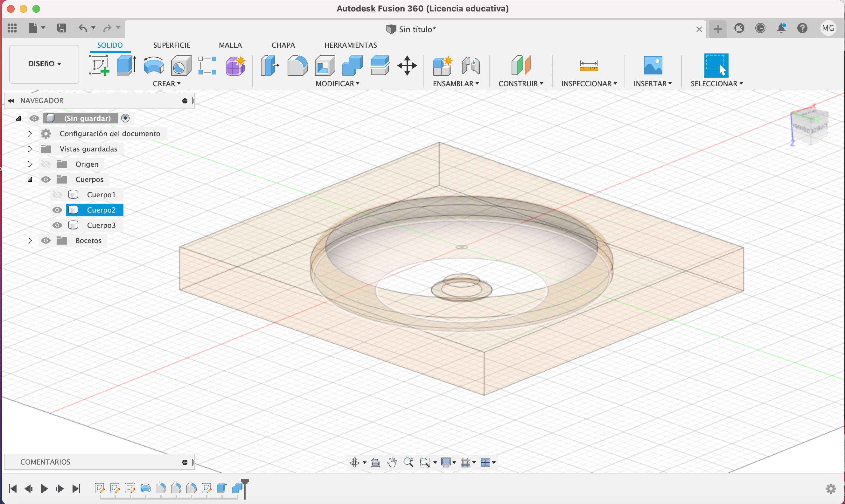845x504 pixels.
Task: Jump to the timeline start
Action: 12,489
